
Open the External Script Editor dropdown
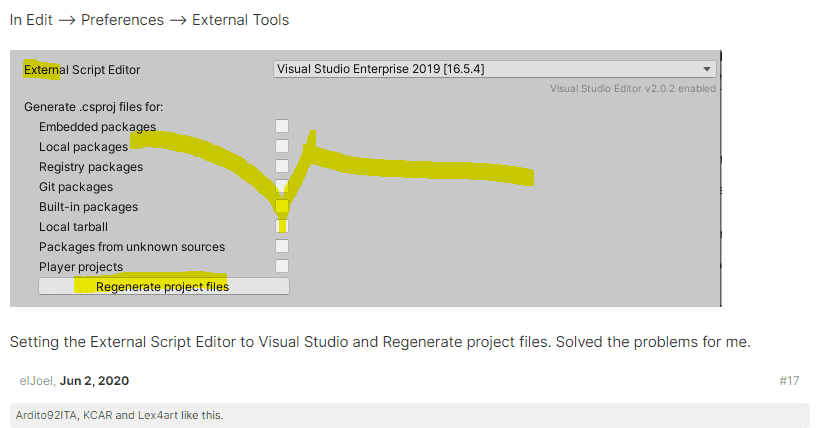tap(495, 69)
